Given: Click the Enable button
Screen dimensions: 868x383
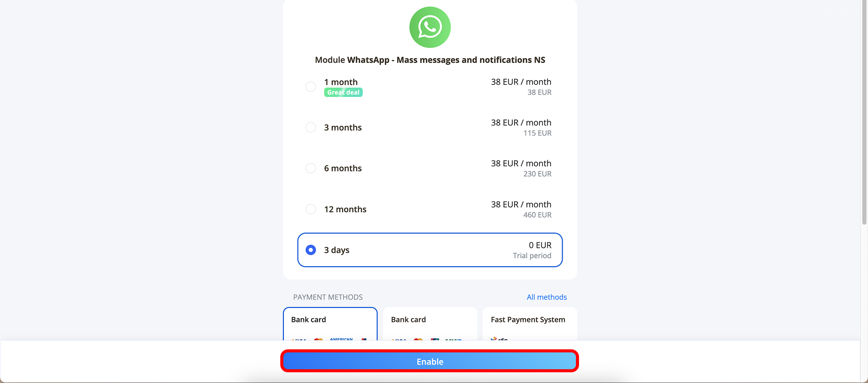Looking at the screenshot, I should pyautogui.click(x=430, y=362).
